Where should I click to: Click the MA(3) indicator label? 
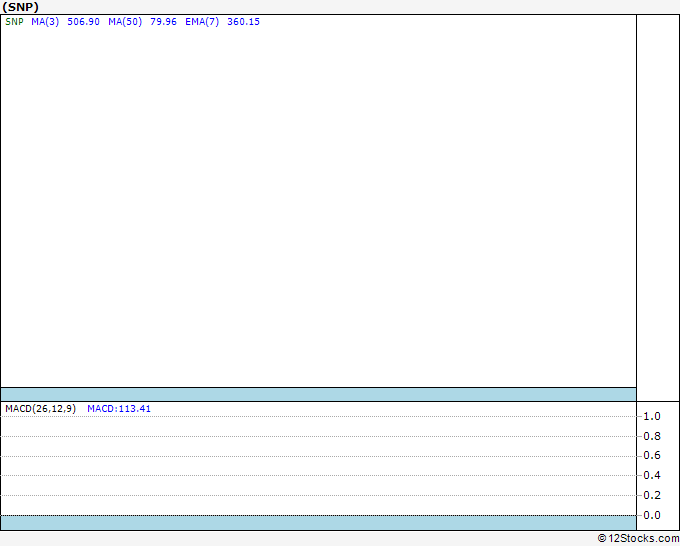click(x=45, y=22)
